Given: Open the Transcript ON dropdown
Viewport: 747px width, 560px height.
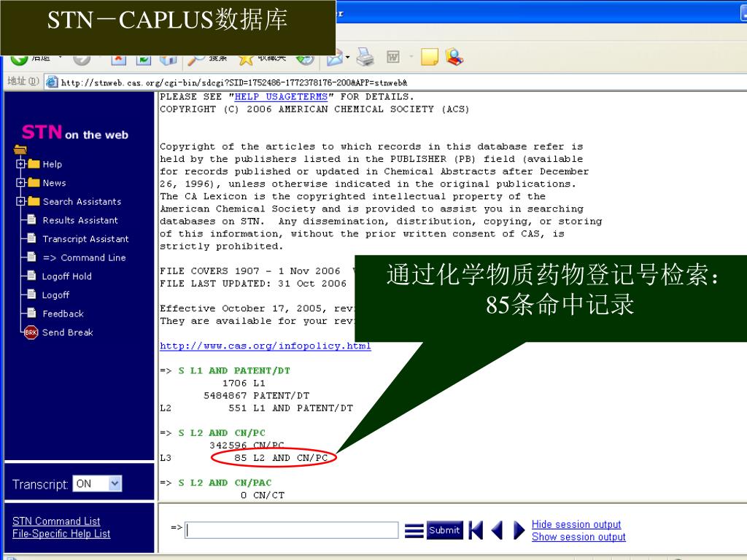Looking at the screenshot, I should point(97,484).
